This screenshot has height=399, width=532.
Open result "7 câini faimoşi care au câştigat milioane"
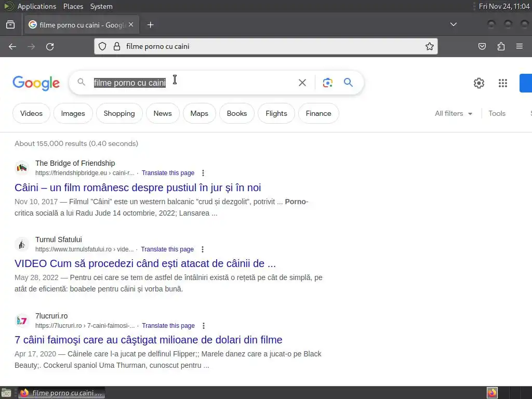(x=149, y=340)
